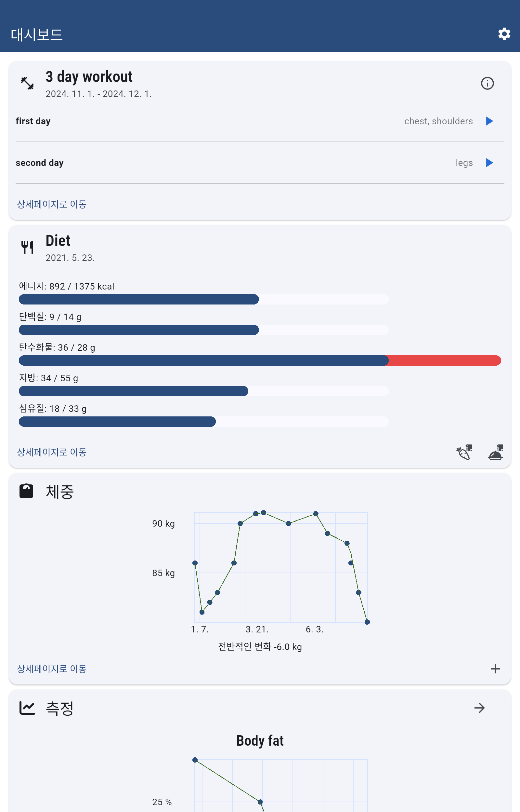Viewport: 520px width, 812px height.
Task: Open Diet card detail page link
Action: click(52, 452)
